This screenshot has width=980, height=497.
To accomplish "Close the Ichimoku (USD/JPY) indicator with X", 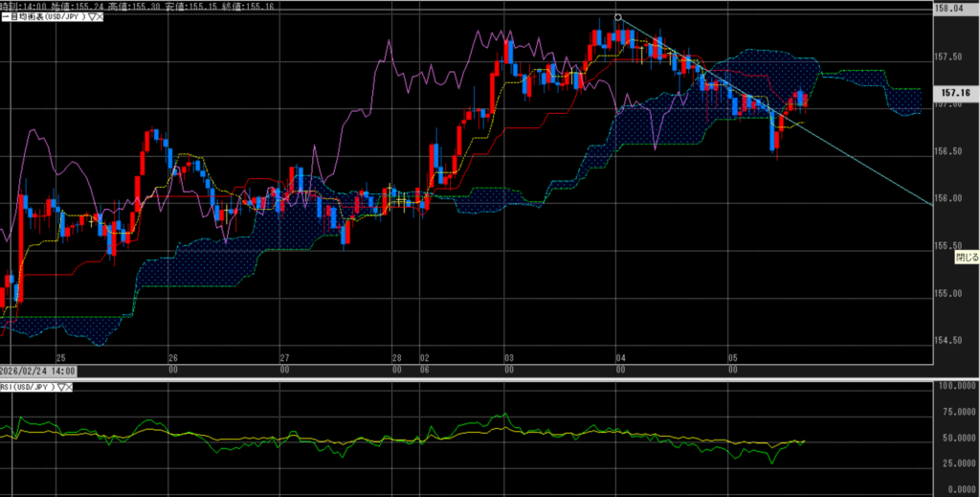I will coord(100,17).
